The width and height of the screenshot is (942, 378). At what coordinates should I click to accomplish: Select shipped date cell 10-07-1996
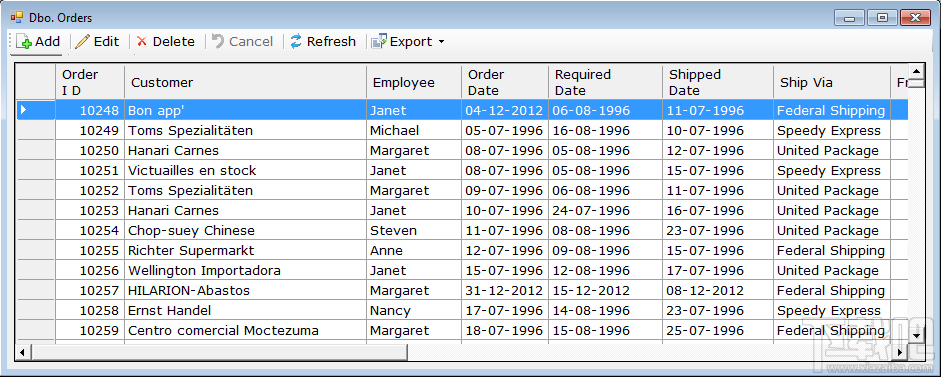(x=718, y=130)
